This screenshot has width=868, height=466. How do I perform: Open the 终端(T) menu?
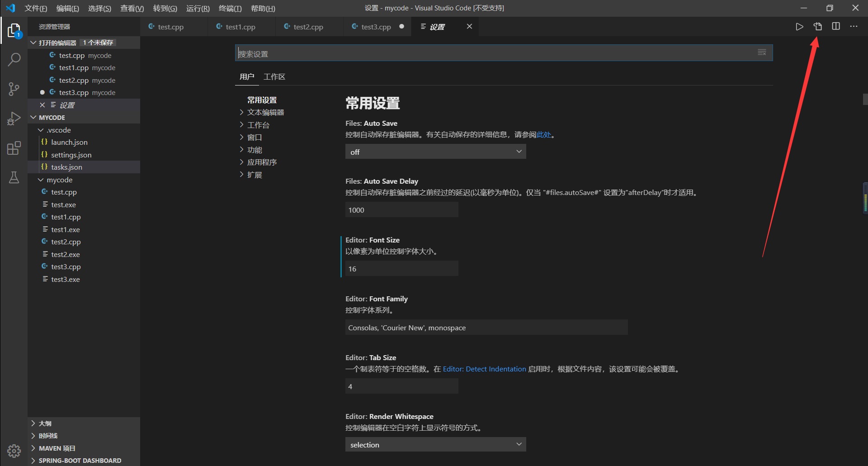(x=230, y=8)
